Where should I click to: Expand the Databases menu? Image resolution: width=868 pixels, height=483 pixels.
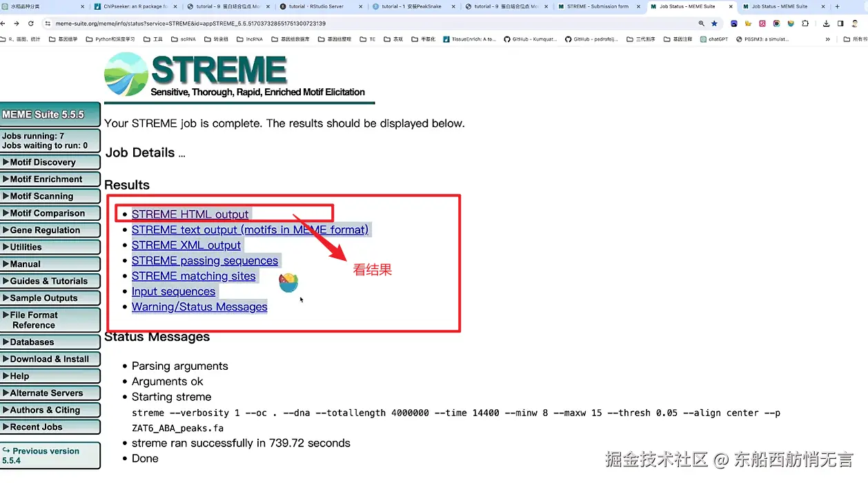(x=50, y=342)
